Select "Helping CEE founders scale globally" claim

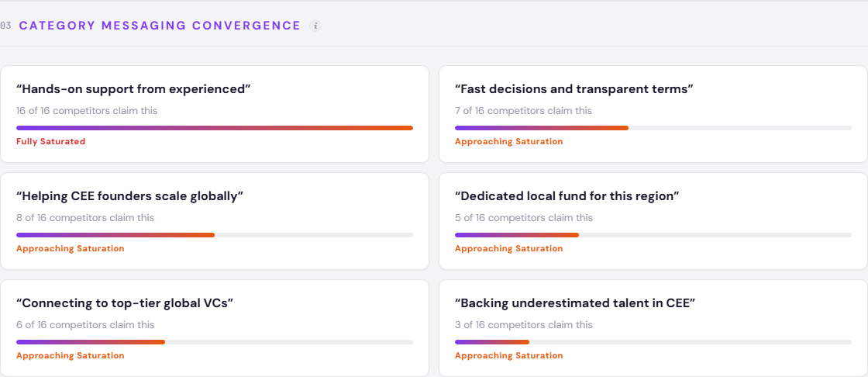click(129, 196)
